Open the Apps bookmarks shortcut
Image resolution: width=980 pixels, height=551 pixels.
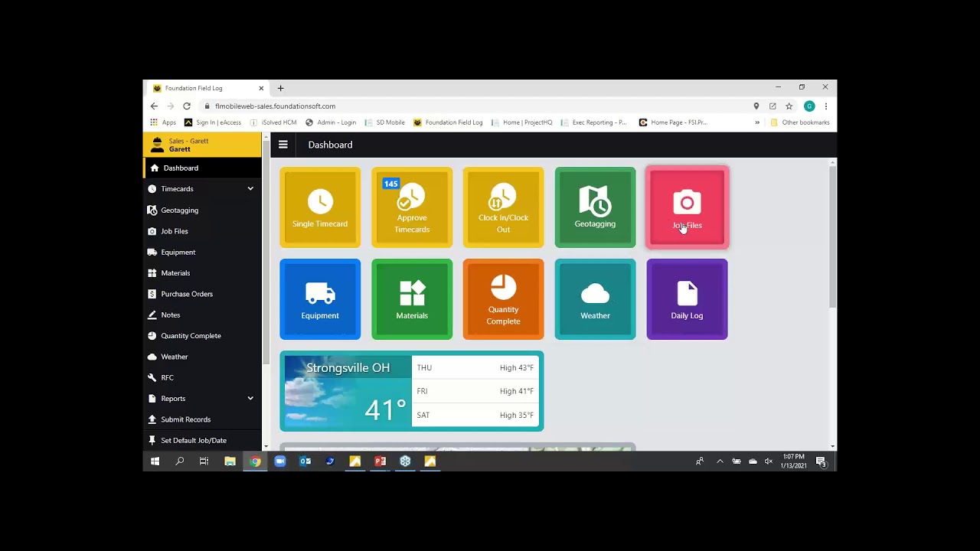coord(163,122)
